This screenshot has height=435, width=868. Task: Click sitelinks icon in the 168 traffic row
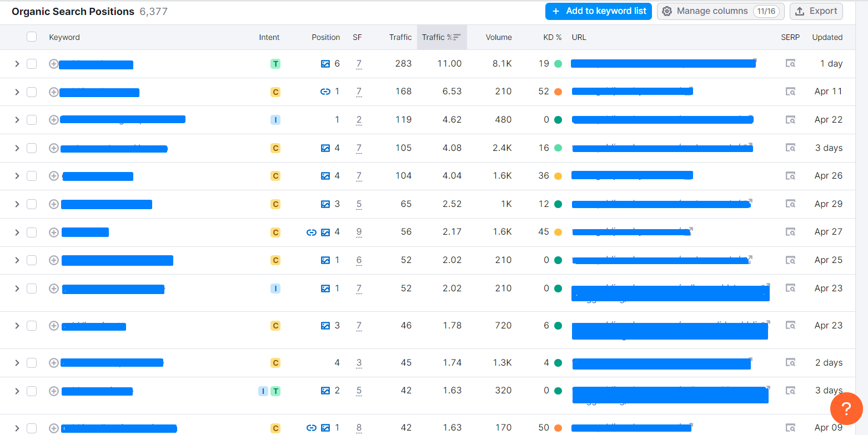tap(325, 92)
